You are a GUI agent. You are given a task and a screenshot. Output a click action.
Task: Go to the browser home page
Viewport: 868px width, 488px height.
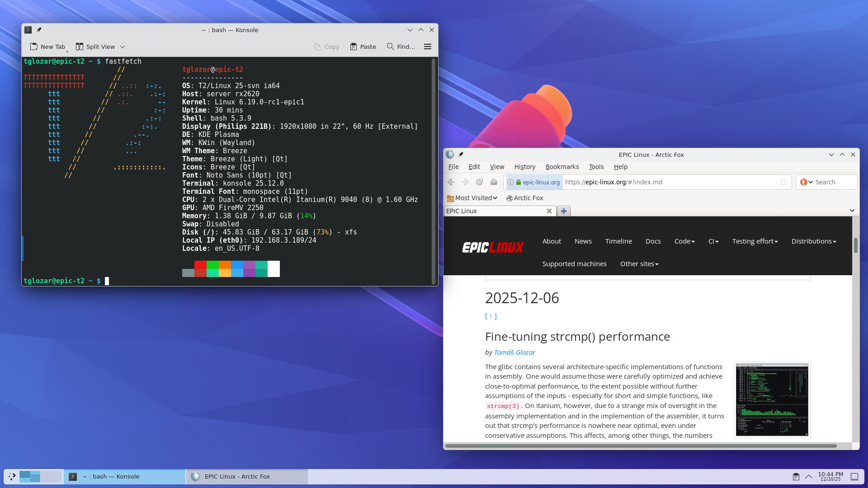[494, 182]
